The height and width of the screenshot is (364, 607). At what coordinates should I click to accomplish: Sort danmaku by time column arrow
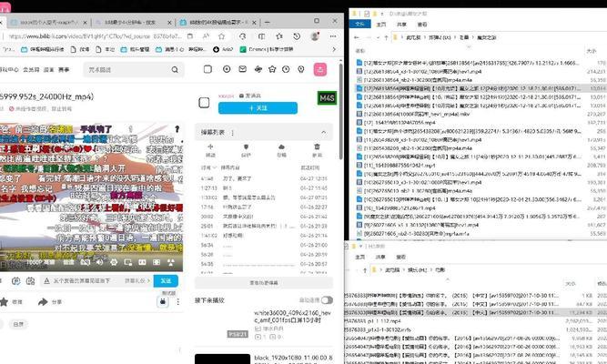[215, 167]
